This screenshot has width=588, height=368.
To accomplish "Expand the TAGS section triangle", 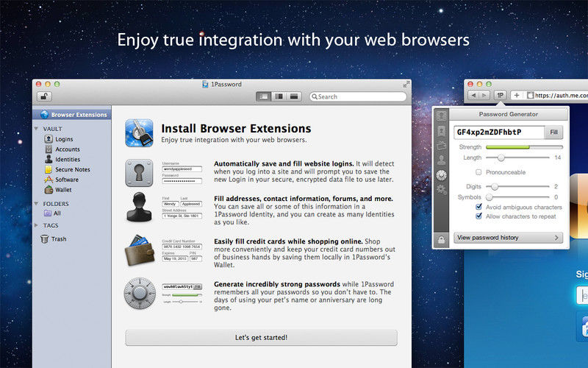I will [x=36, y=225].
